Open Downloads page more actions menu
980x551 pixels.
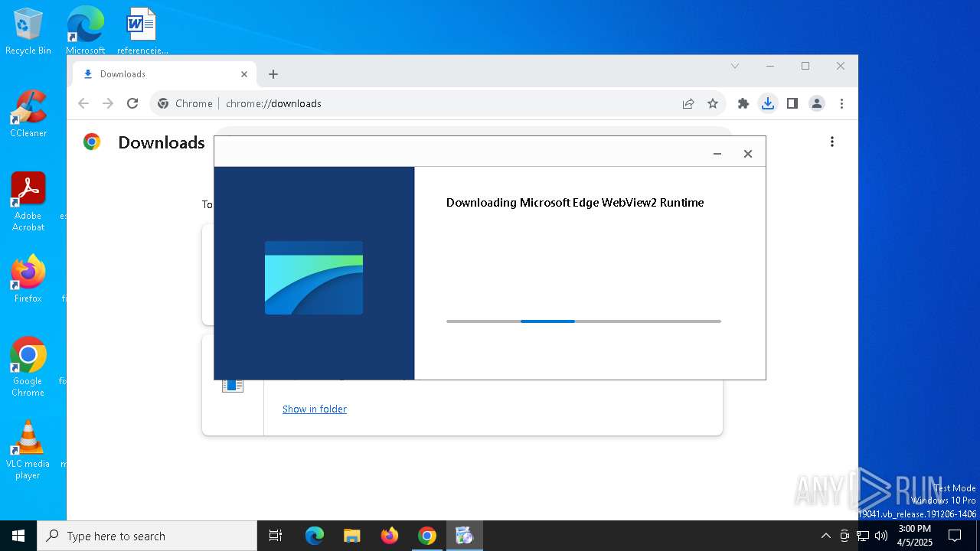(x=832, y=142)
